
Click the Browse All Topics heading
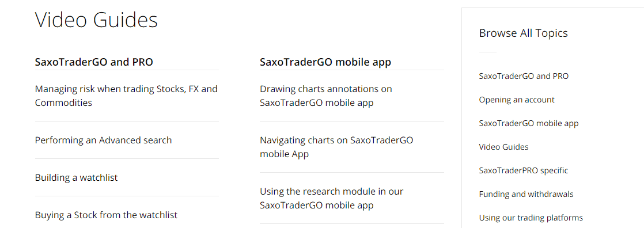523,33
